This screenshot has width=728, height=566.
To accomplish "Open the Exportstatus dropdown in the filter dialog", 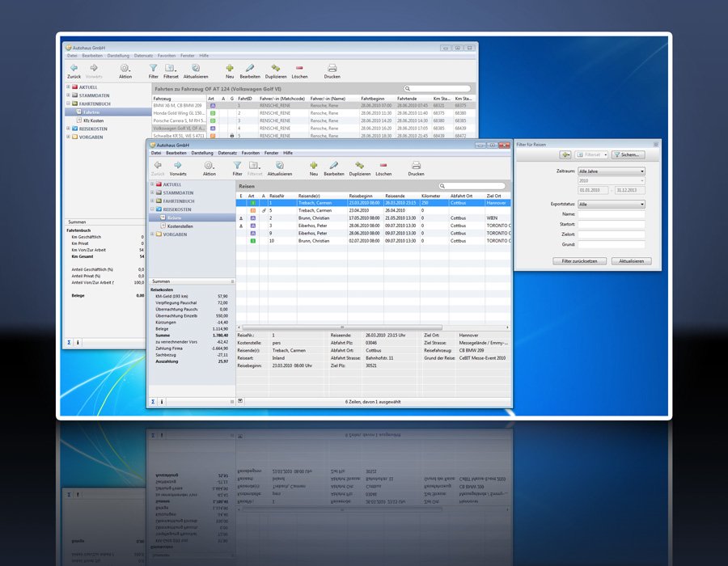I will pos(612,205).
